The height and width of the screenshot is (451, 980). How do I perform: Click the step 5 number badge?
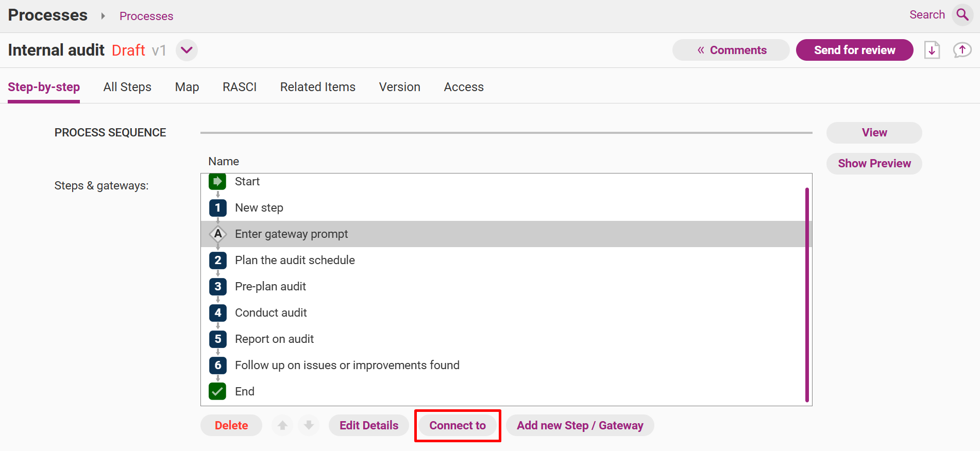(x=217, y=339)
